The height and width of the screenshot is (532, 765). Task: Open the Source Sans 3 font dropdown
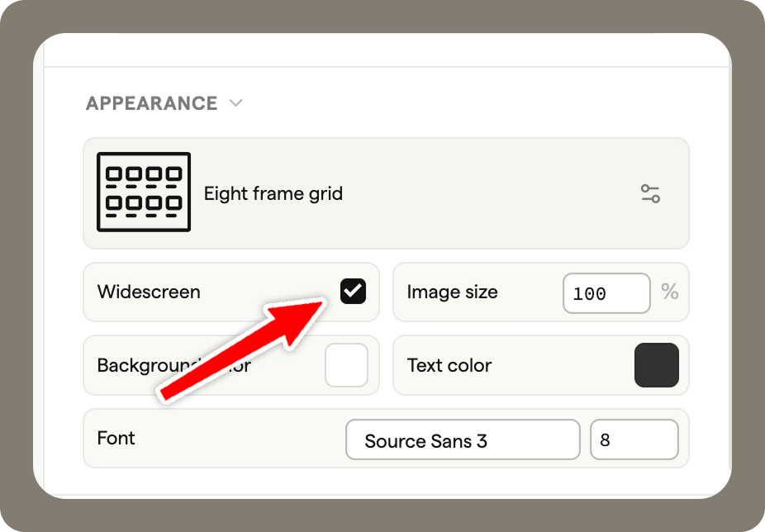(463, 439)
